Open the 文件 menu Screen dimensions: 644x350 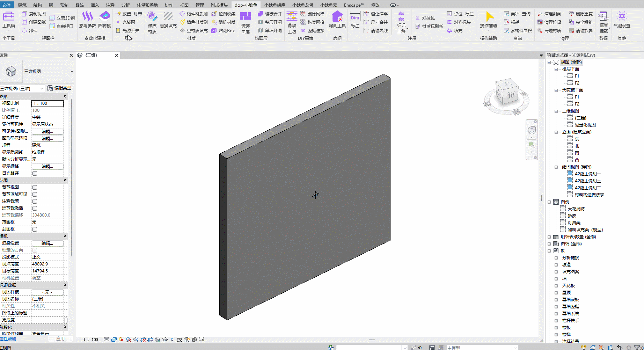pyautogui.click(x=7, y=5)
